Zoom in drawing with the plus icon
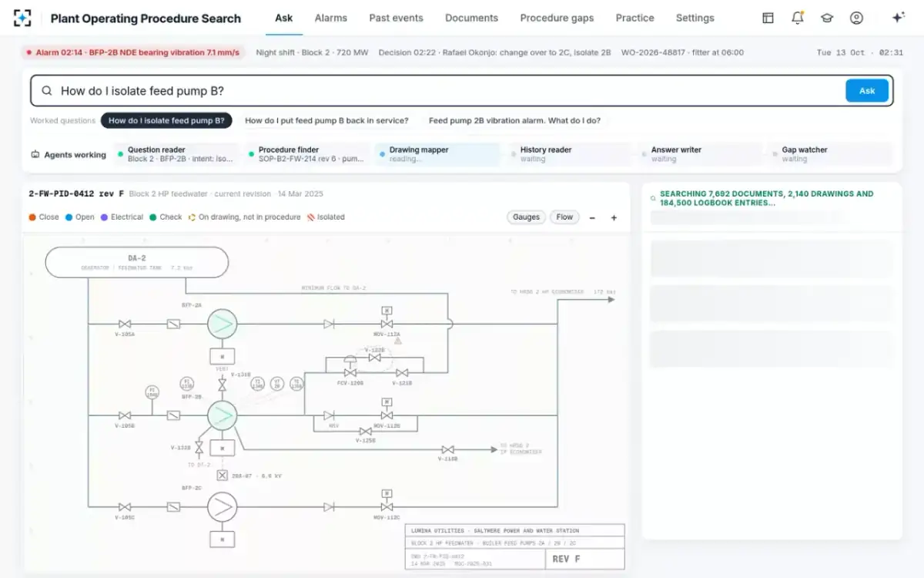924x578 pixels. point(614,217)
